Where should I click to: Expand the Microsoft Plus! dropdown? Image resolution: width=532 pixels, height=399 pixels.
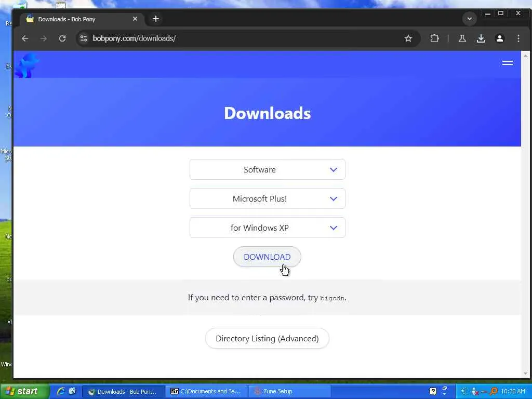click(268, 199)
